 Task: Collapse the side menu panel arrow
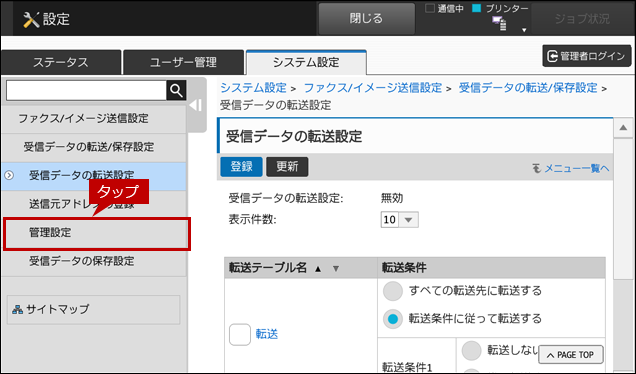(196, 105)
